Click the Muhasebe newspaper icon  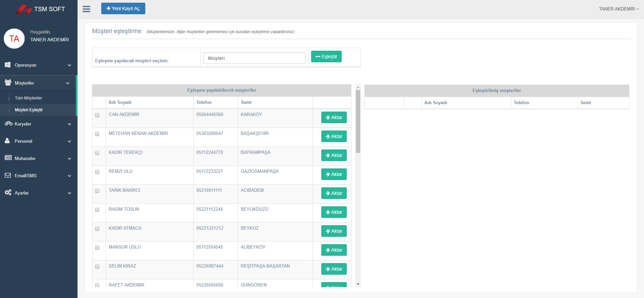(x=8, y=158)
